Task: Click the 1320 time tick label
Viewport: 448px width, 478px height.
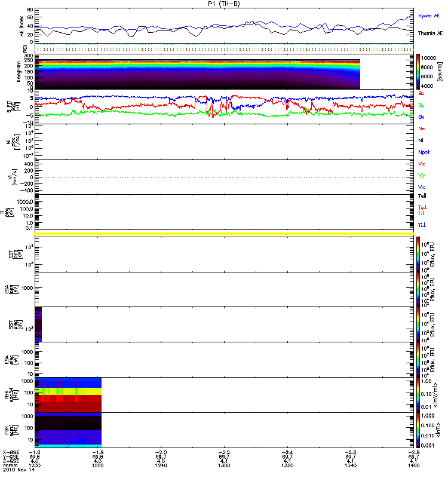Action: coord(287,465)
